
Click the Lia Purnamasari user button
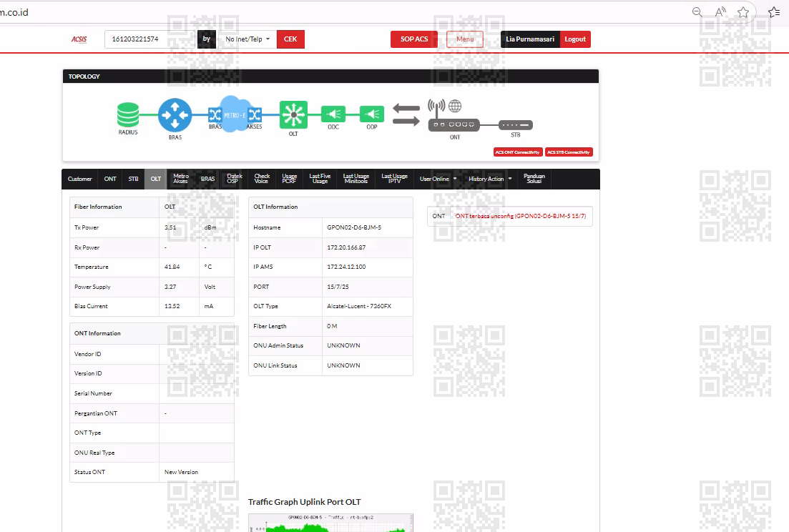coord(530,39)
